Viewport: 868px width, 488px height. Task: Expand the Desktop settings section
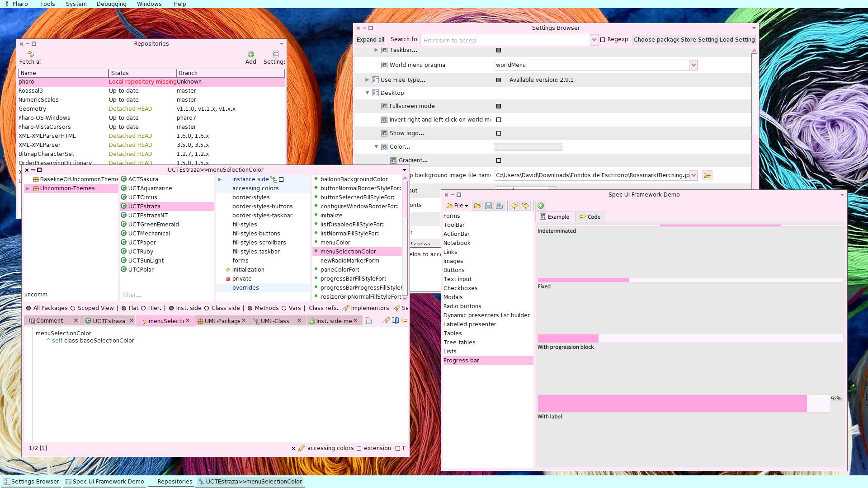[x=368, y=92]
